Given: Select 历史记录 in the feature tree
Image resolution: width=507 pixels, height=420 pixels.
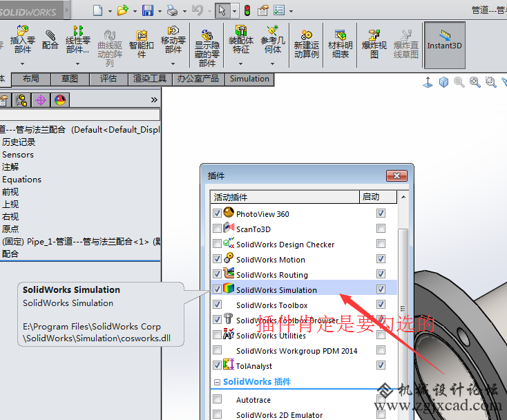Looking at the screenshot, I should (19, 142).
